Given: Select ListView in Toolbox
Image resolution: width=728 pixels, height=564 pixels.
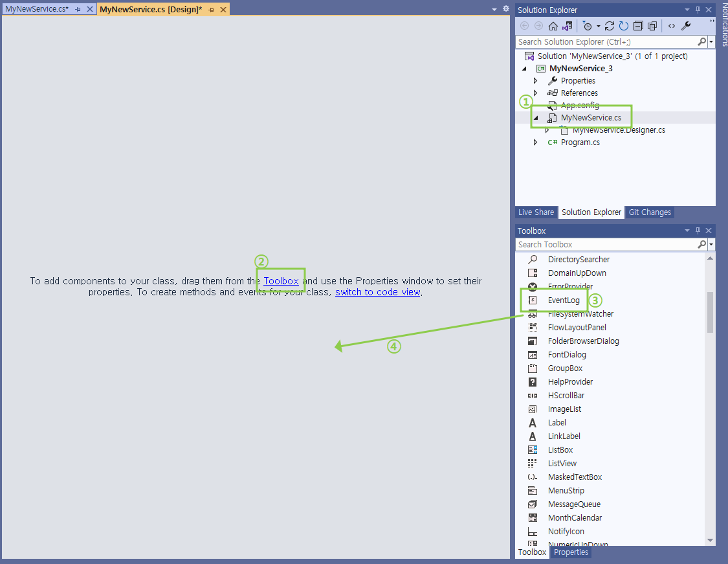Looking at the screenshot, I should 562,464.
